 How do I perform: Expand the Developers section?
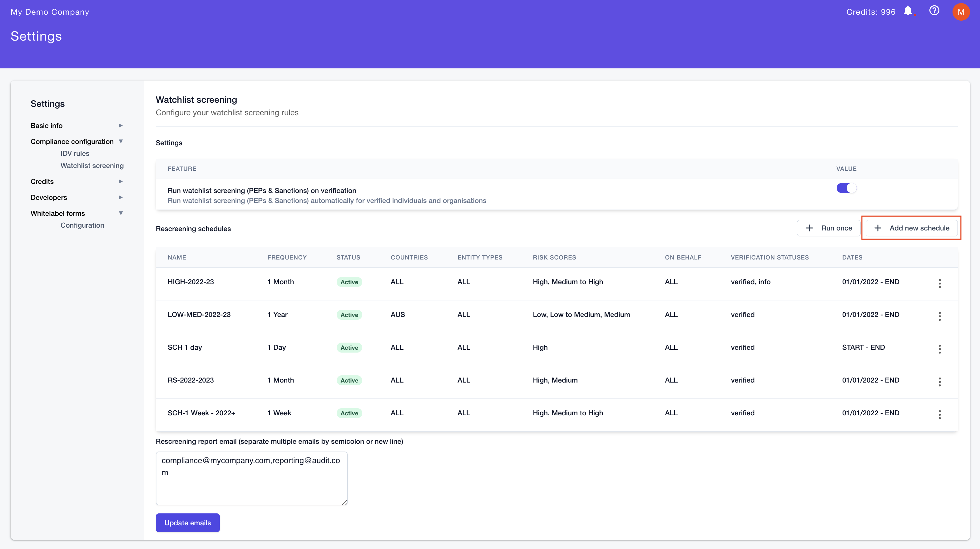121,197
